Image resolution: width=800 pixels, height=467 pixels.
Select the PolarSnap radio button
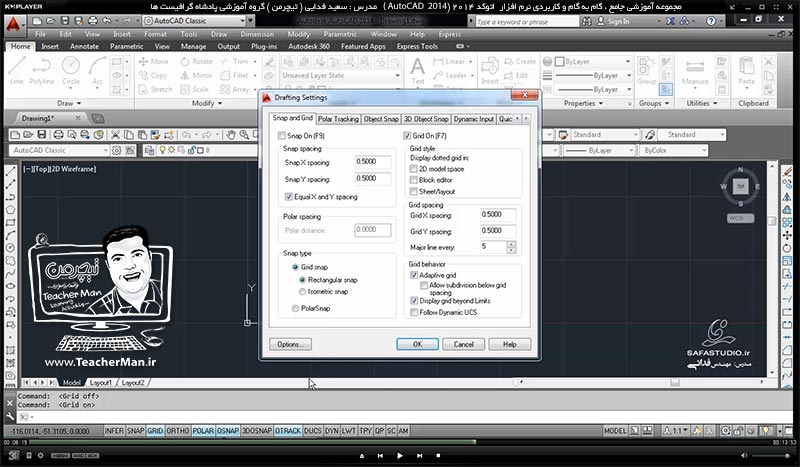[295, 308]
